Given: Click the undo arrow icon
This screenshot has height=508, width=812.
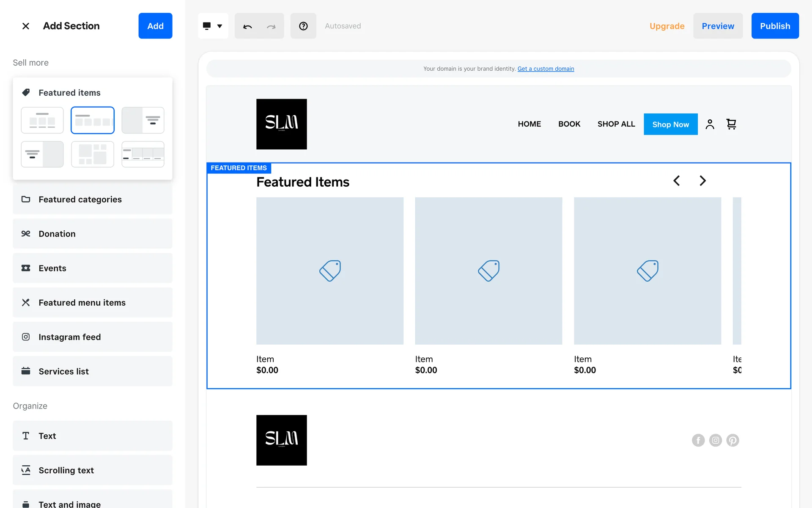Looking at the screenshot, I should (247, 26).
